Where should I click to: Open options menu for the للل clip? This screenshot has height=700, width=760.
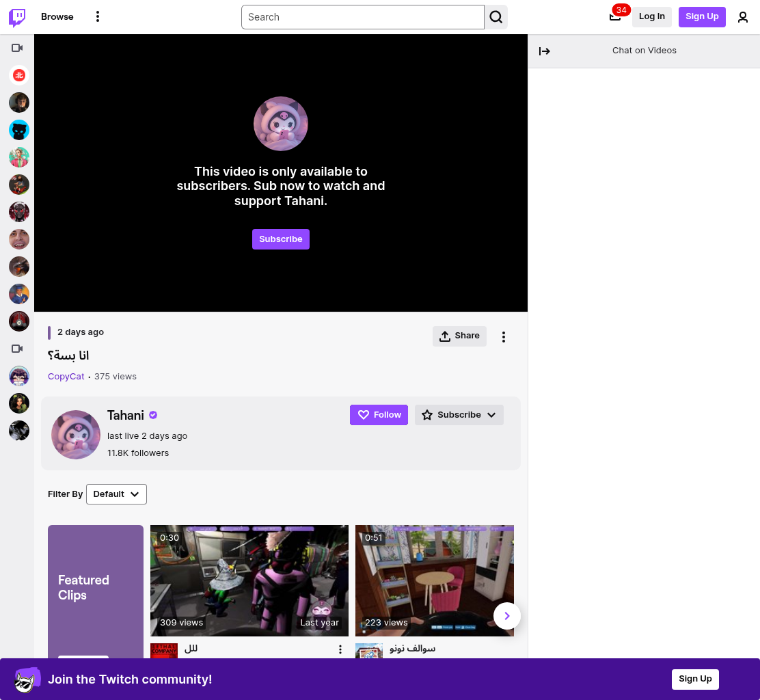tap(340, 649)
